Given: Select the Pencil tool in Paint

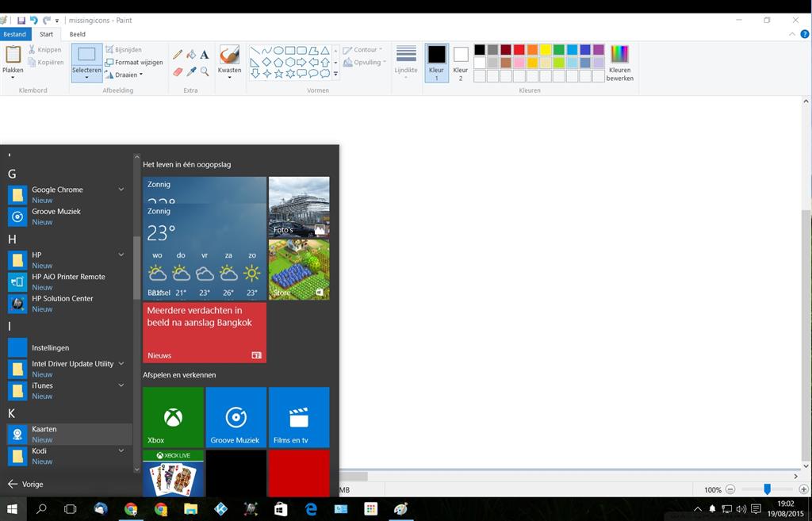Looking at the screenshot, I should point(178,55).
